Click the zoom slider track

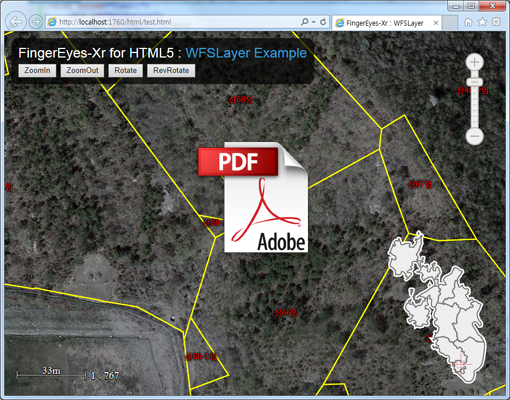click(x=474, y=107)
